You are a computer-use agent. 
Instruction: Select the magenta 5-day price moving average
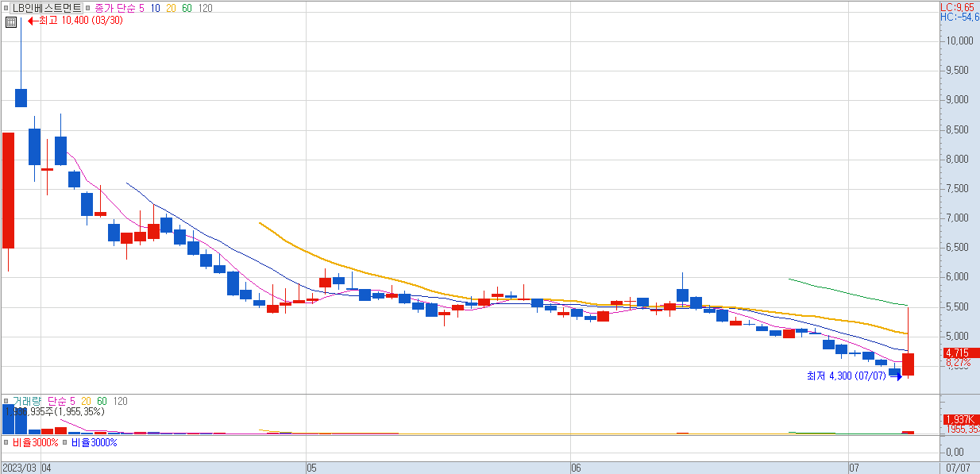(x=142, y=7)
